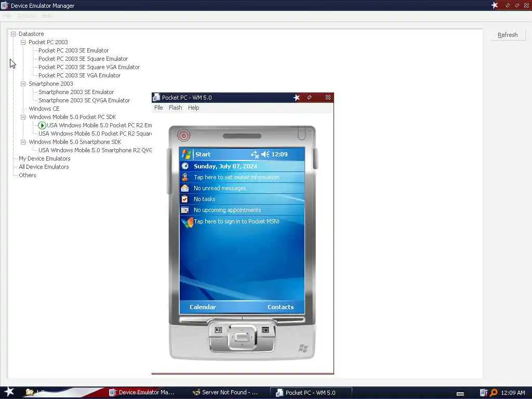
Task: Tap the envelope icon beside No unread messages
Action: point(185,188)
